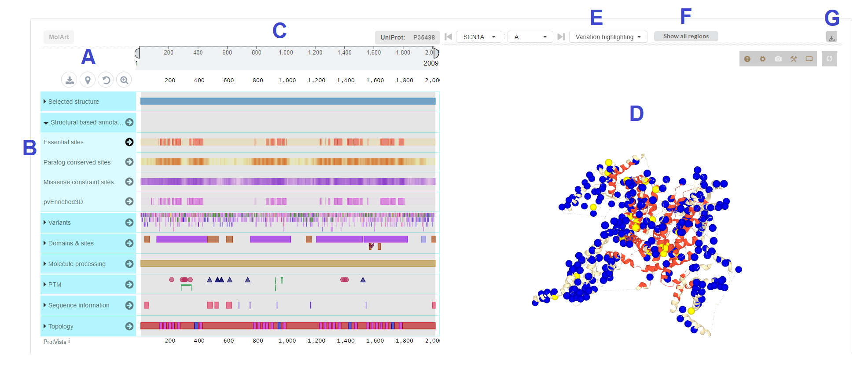The height and width of the screenshot is (376, 868).
Task: Click the zoom-in magnifier icon
Action: (124, 80)
